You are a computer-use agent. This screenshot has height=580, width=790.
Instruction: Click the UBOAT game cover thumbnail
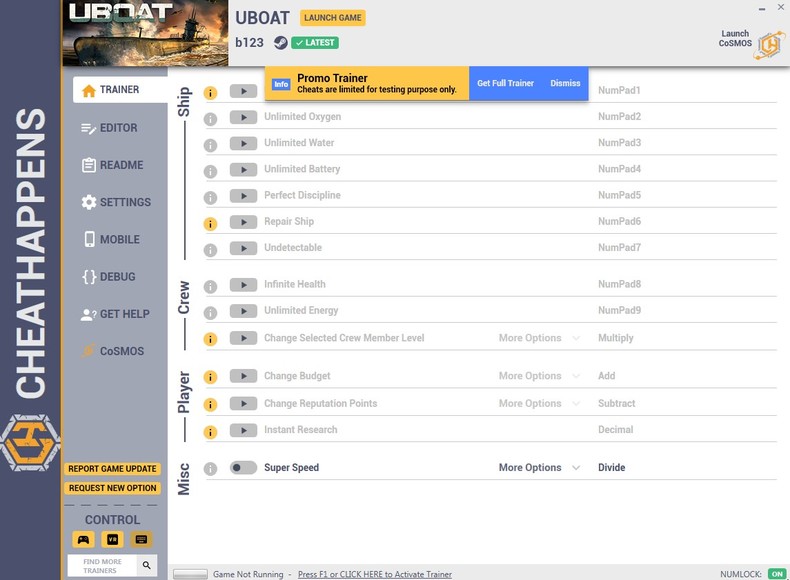tap(146, 33)
